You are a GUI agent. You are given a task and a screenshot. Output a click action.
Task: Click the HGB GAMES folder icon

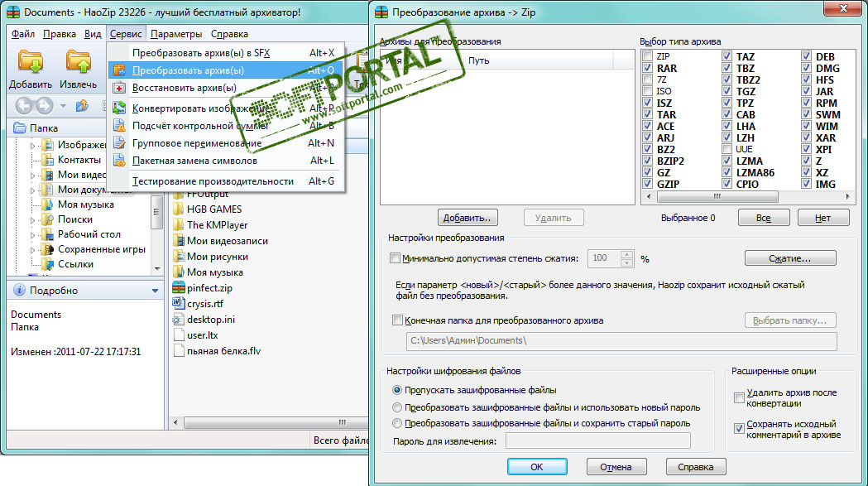[x=178, y=209]
